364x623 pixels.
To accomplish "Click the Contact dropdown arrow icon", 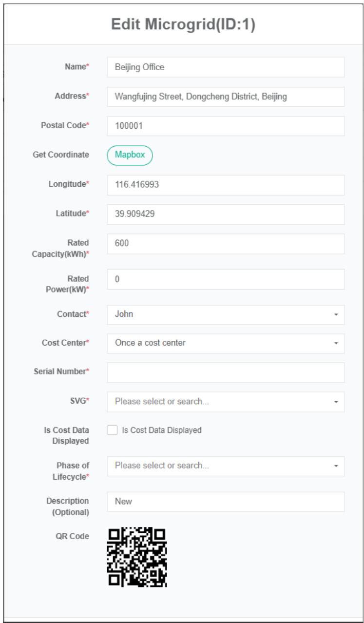I will click(x=336, y=315).
